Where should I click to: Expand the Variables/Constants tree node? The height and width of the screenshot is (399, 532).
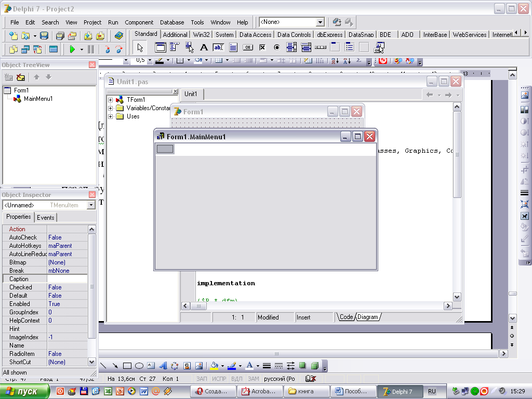pos(110,108)
